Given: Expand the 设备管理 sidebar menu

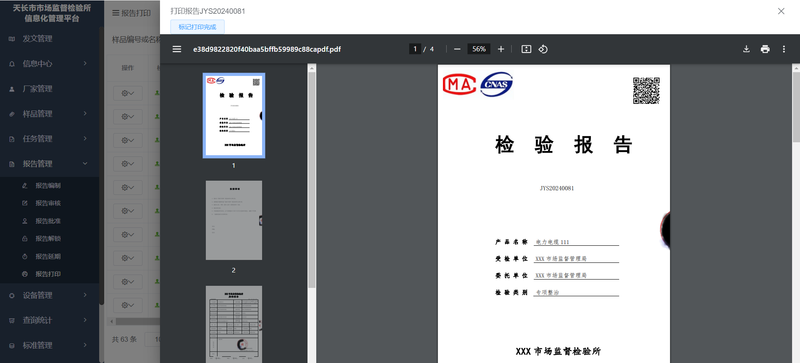Looking at the screenshot, I should pyautogui.click(x=50, y=295).
